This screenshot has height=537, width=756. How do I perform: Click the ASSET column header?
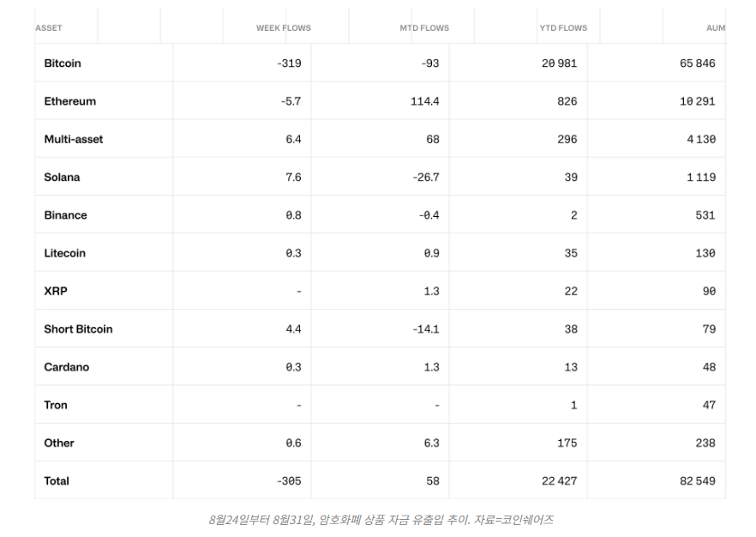pyautogui.click(x=49, y=28)
